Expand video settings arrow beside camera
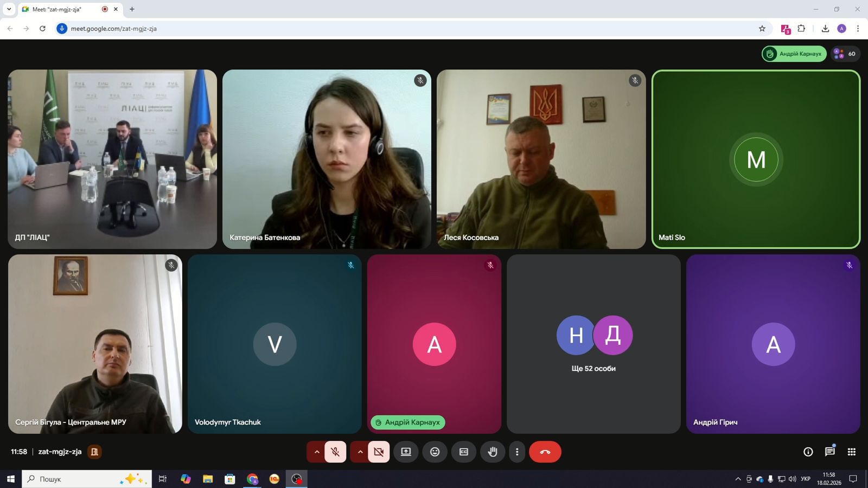Screen dimensions: 868x488 [x=360, y=452]
